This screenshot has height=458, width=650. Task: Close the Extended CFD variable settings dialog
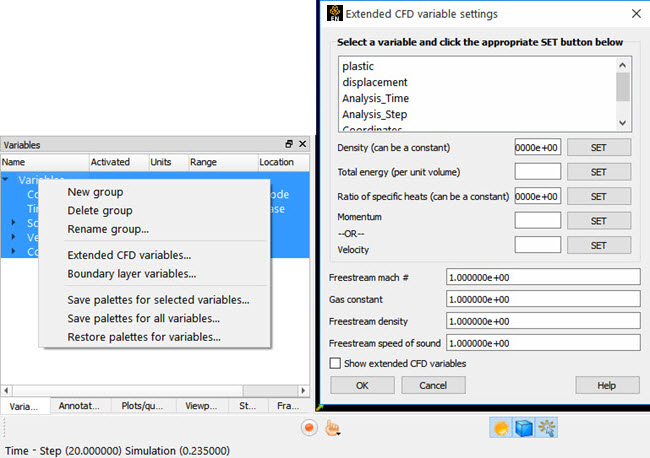[x=636, y=14]
